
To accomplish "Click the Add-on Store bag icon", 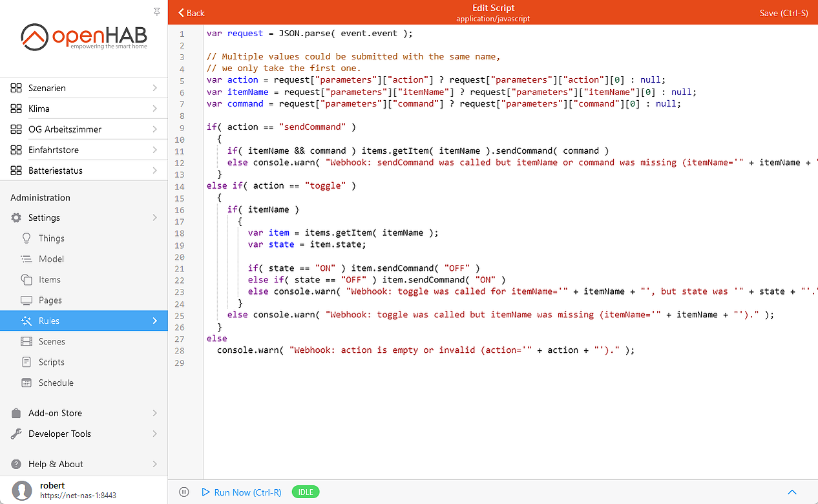I will pos(16,413).
